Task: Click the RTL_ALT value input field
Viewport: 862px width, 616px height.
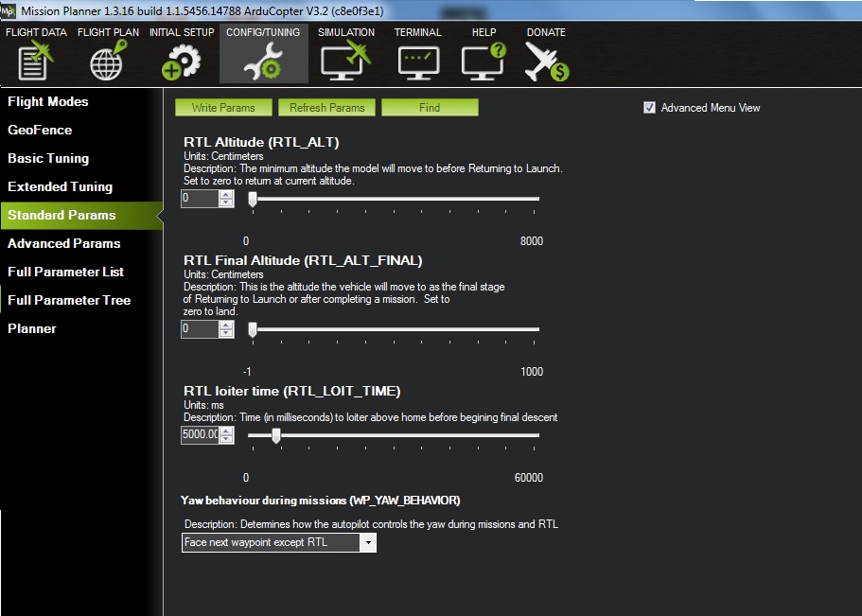Action: click(x=200, y=199)
